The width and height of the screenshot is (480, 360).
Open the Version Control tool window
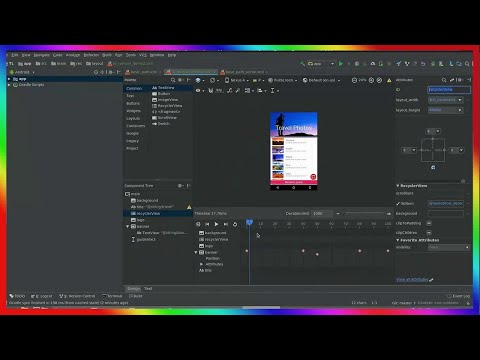pyautogui.click(x=77, y=296)
